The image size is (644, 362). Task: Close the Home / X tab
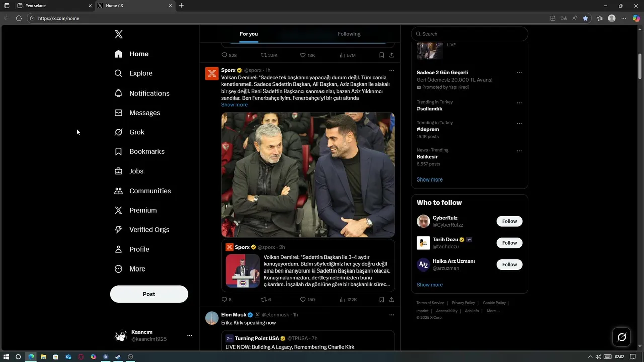[x=170, y=6]
